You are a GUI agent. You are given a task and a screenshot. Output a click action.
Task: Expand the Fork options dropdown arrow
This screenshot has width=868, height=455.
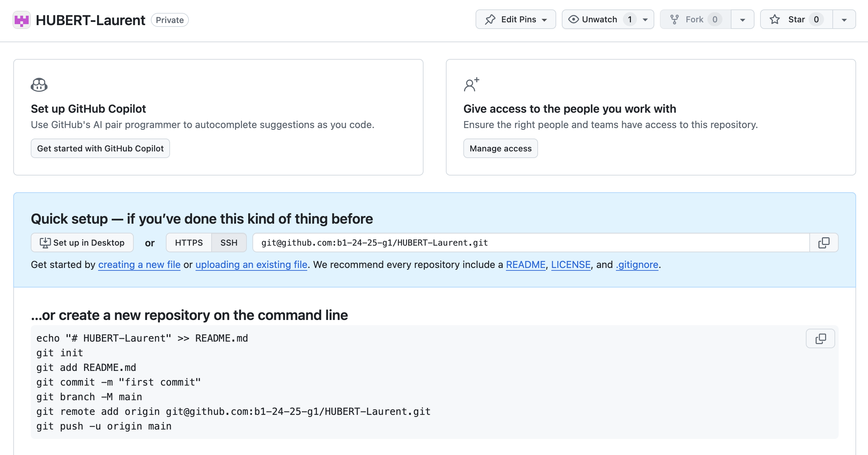click(x=743, y=20)
